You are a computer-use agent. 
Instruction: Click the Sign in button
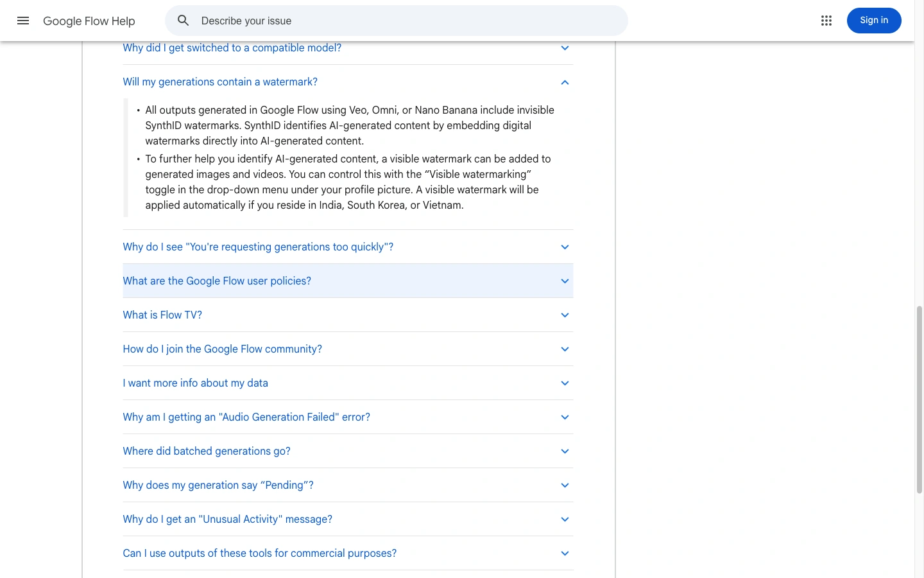tap(874, 21)
